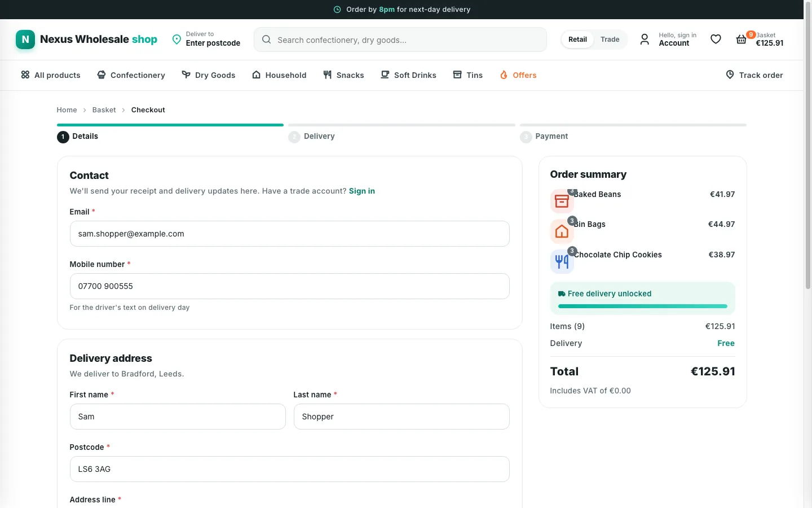Click the Track order pin icon
The height and width of the screenshot is (508, 812).
[x=730, y=75]
